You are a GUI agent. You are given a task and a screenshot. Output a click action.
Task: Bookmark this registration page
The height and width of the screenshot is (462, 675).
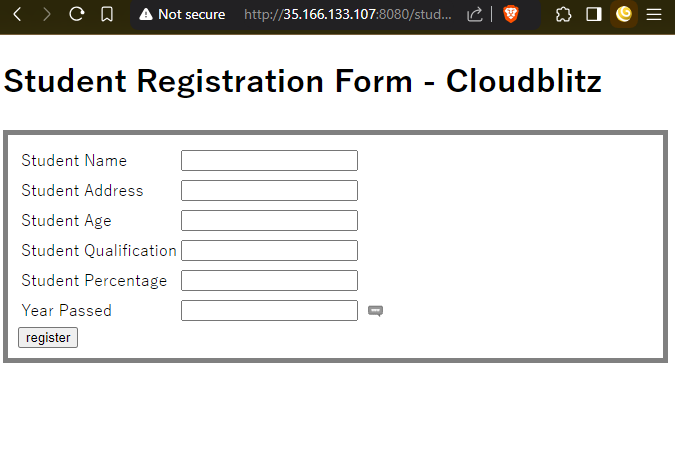click(107, 14)
